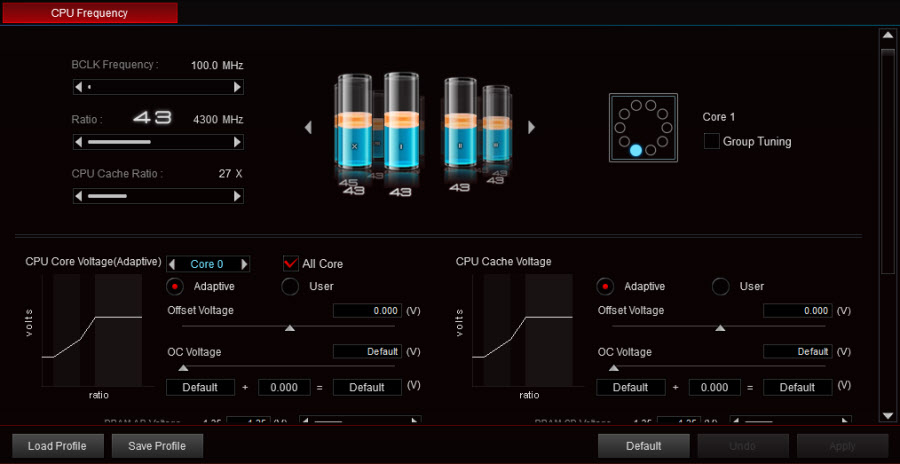This screenshot has width=900, height=464.
Task: Select the tallest center core cylinder
Action: [x=401, y=122]
